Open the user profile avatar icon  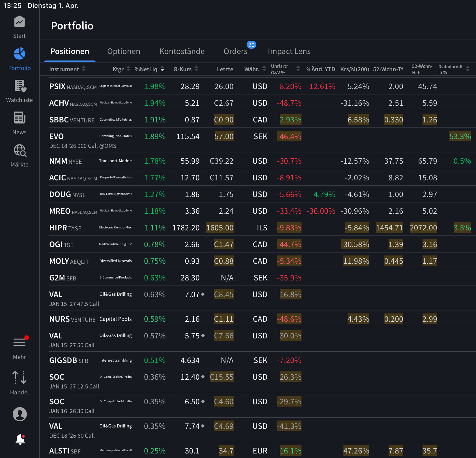(20, 414)
